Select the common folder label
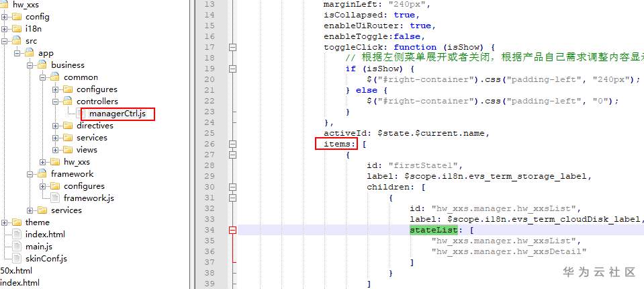The width and height of the screenshot is (644, 289). pos(81,77)
